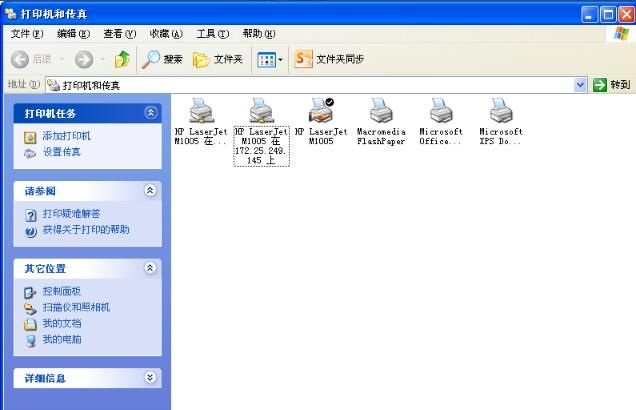Click the Control Panel icon

click(x=30, y=292)
